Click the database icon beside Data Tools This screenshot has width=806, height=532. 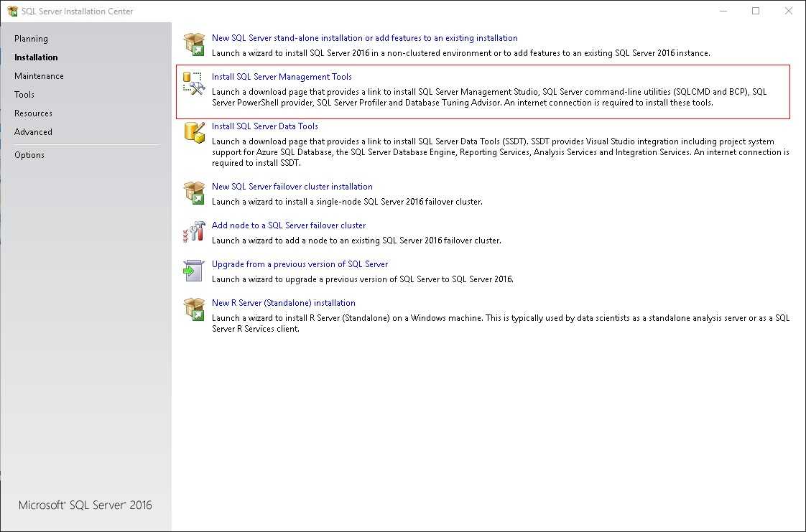tap(194, 133)
